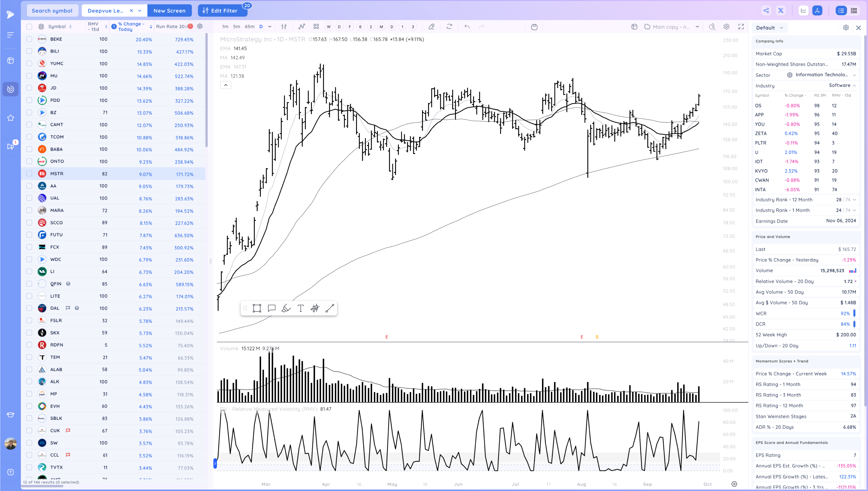Click the Search symbol field
The height and width of the screenshot is (491, 868).
[52, 10]
